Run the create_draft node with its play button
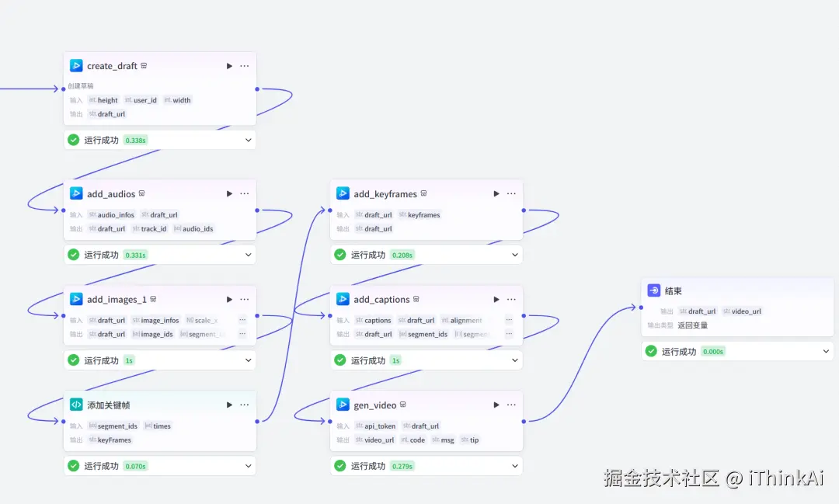839x504 pixels. (229, 65)
